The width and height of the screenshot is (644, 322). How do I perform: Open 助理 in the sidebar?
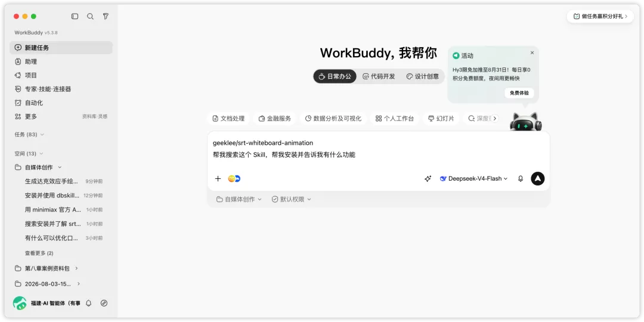pos(61,61)
